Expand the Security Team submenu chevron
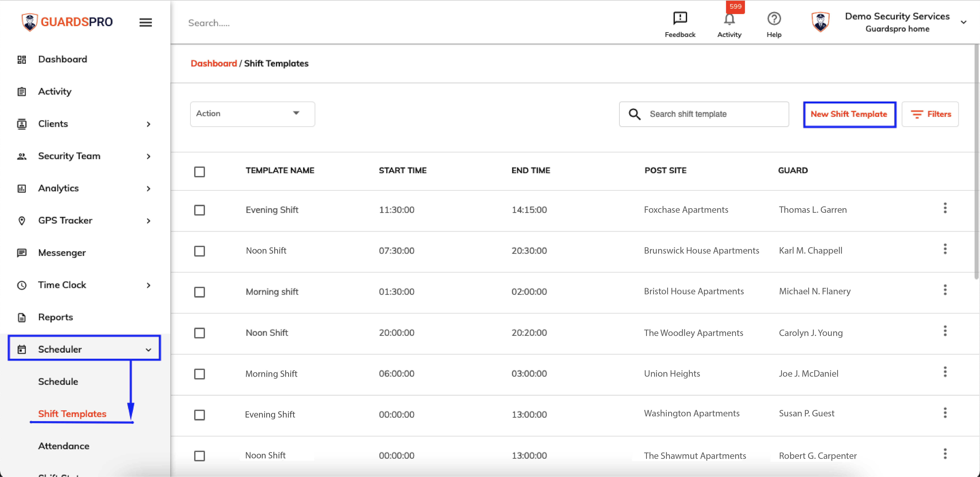Screen dimensions: 980x477 (x=148, y=157)
